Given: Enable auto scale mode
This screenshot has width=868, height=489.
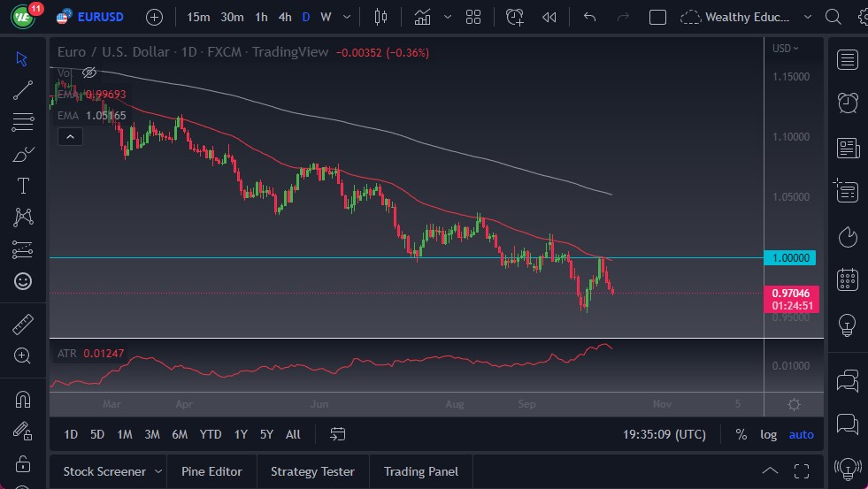Looking at the screenshot, I should (x=801, y=434).
